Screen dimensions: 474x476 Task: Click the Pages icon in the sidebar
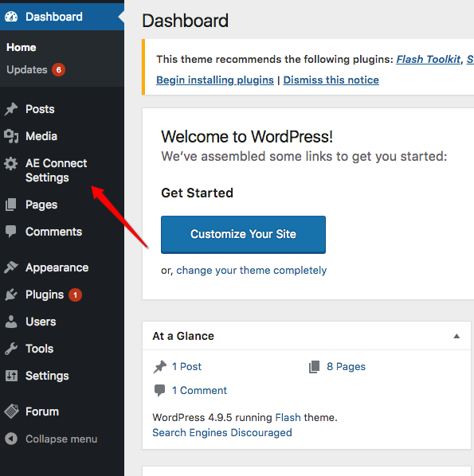[11, 205]
